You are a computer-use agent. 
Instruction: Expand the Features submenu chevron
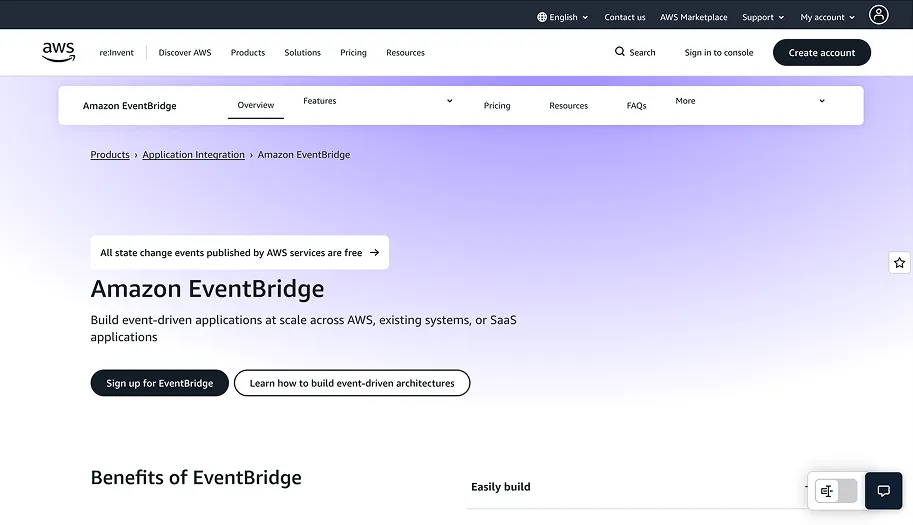[450, 101]
